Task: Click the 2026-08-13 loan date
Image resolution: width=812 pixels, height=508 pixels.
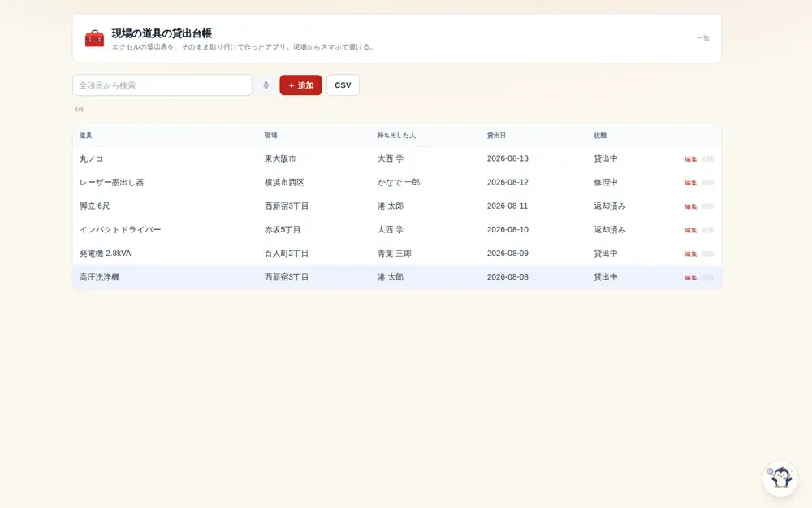Action: pyautogui.click(x=508, y=158)
